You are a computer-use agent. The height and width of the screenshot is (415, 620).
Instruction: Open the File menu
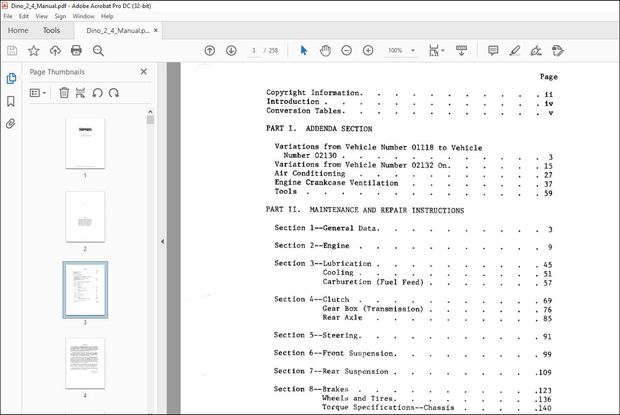point(8,16)
